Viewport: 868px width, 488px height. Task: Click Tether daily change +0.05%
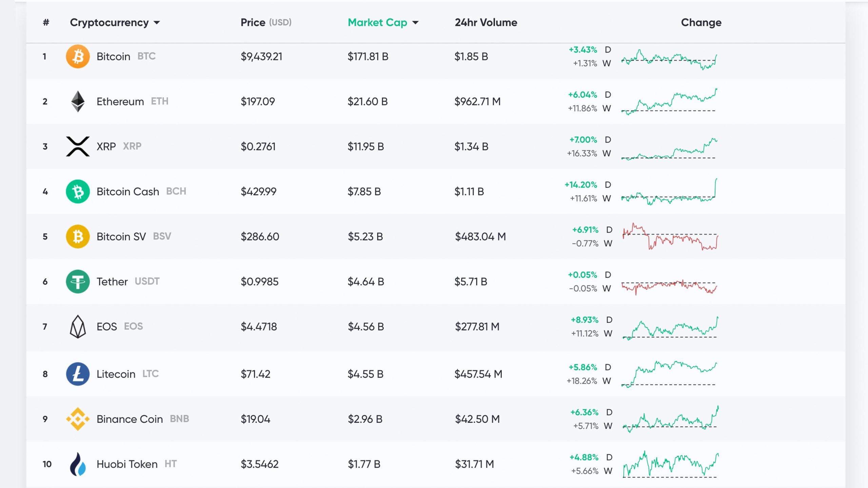(583, 275)
